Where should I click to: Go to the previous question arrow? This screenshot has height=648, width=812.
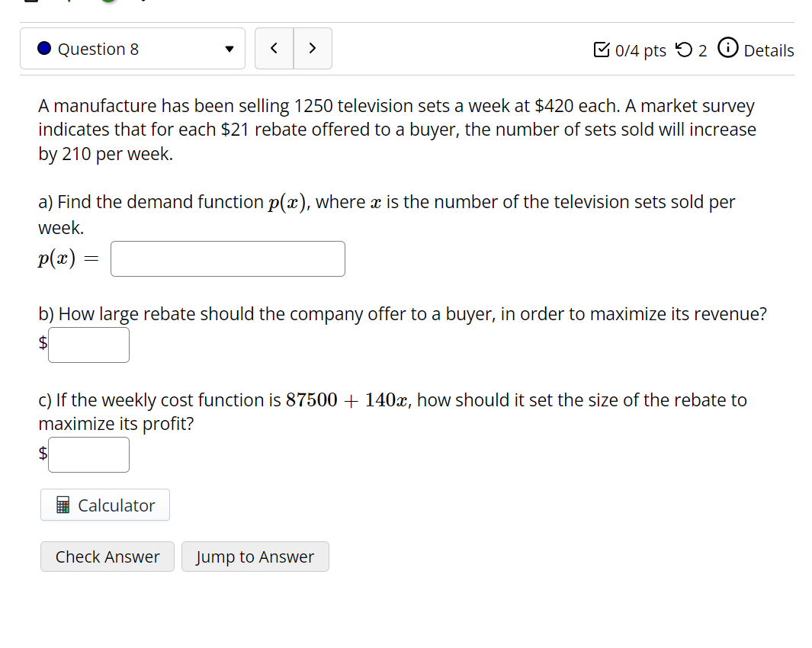274,49
